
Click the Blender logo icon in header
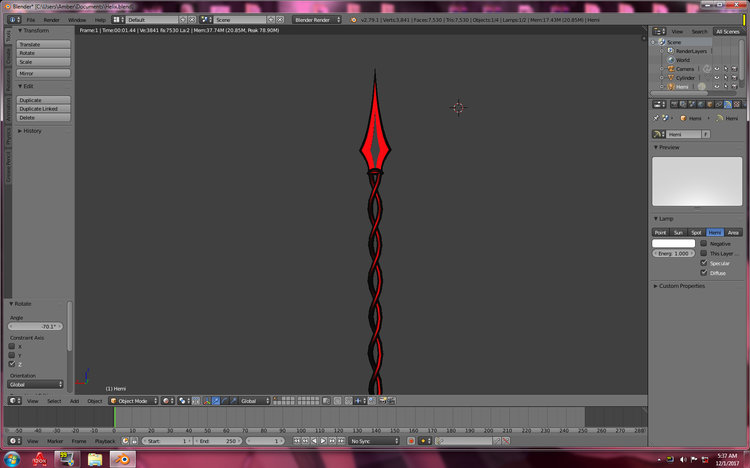(353, 20)
